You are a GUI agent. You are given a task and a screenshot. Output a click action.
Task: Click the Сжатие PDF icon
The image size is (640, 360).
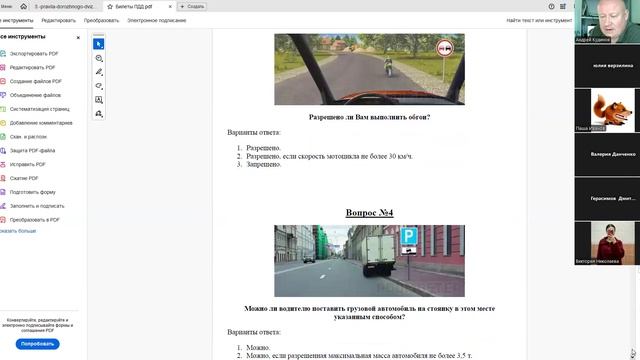point(3,178)
